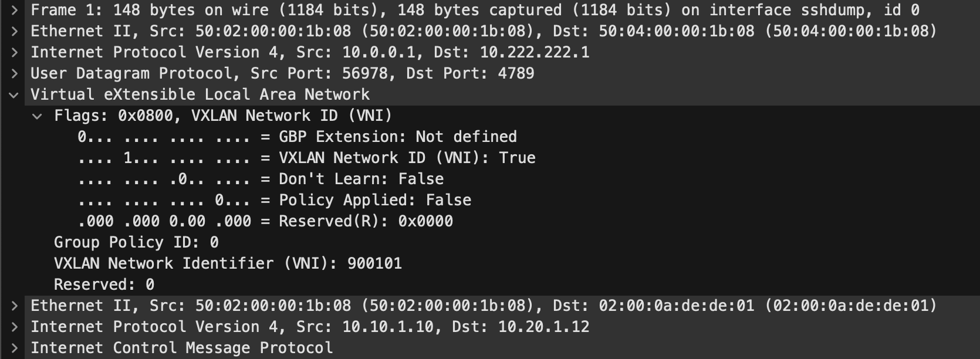
Task: Expand the User Datagram Protocol arrow
Action: click(14, 73)
